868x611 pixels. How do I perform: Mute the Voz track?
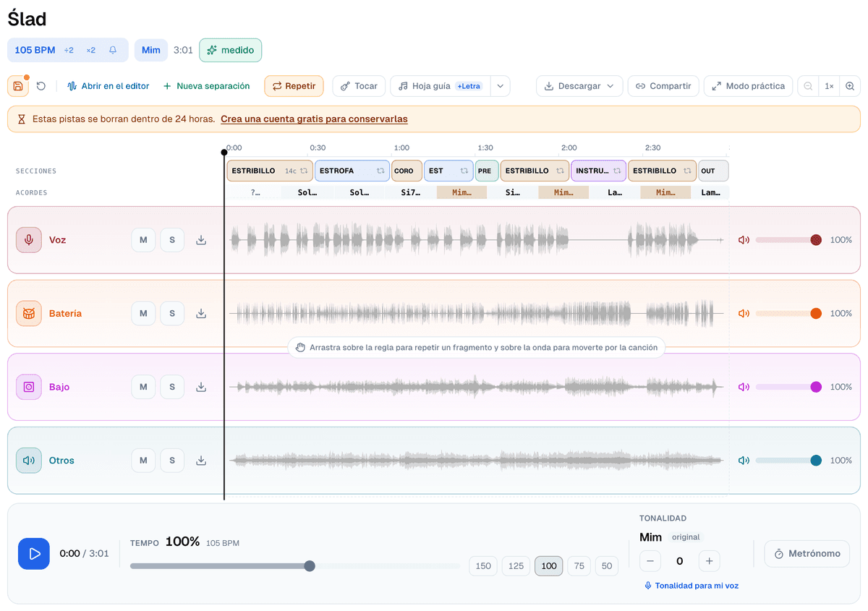[143, 240]
